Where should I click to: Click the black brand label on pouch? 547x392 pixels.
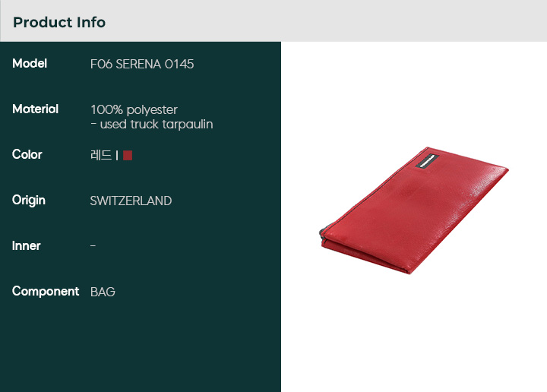tap(427, 161)
